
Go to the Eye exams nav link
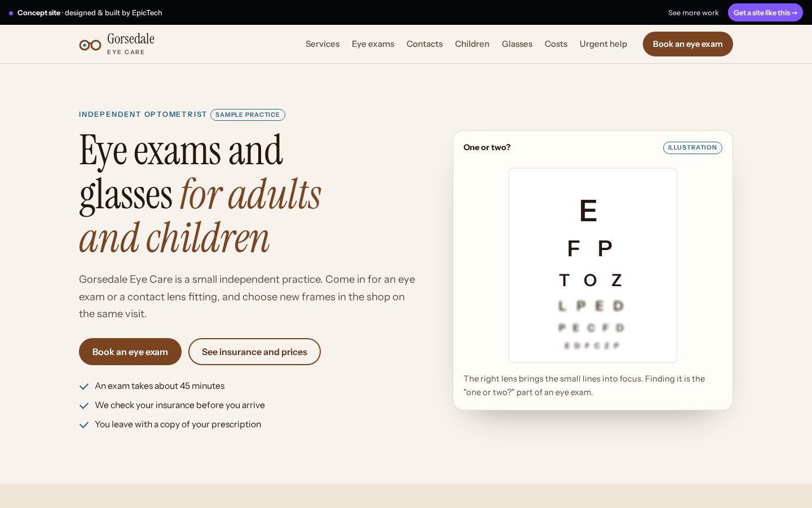pyautogui.click(x=373, y=44)
